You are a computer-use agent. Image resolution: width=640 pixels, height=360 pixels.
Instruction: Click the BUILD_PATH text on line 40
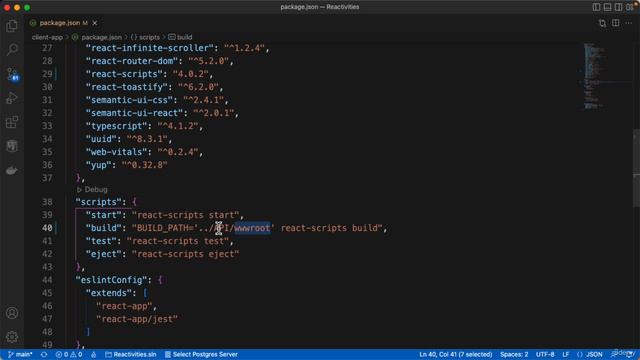162,228
